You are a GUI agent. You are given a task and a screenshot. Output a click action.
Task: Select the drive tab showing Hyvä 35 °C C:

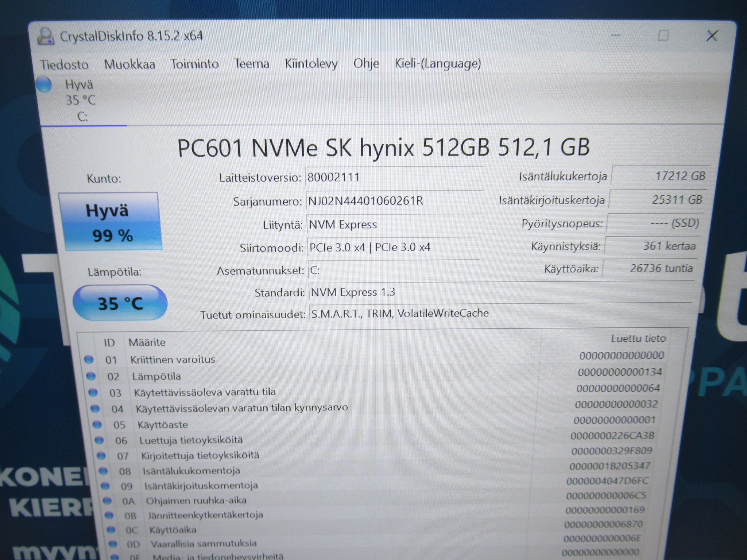pos(82,100)
